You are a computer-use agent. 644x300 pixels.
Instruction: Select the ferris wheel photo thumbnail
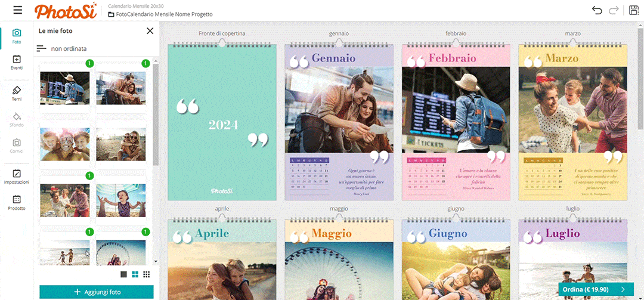pyautogui.click(x=120, y=252)
